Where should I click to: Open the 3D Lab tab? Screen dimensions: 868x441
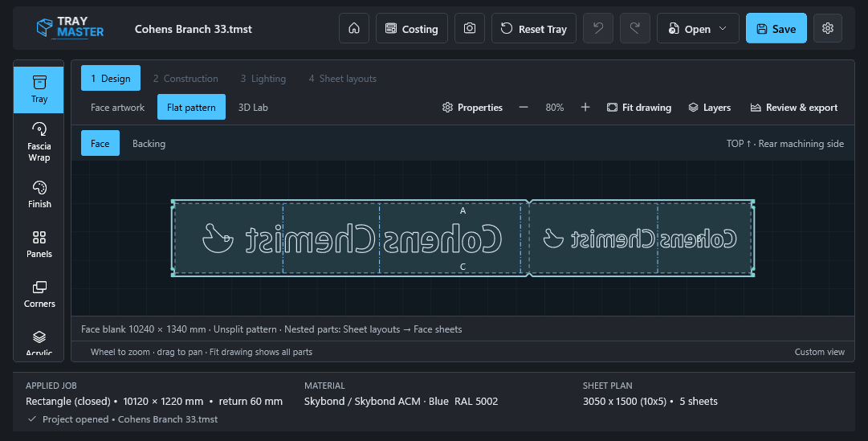point(253,107)
